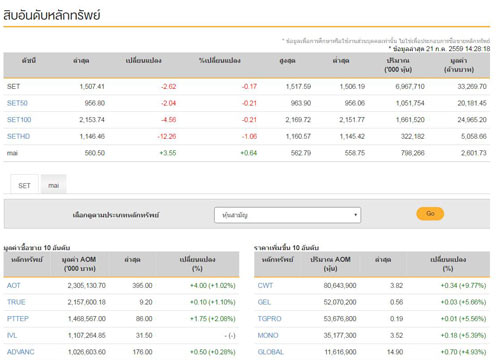Open the GEL stock link
Image resolution: width=500 pixels, height=360 pixels.
point(264,302)
